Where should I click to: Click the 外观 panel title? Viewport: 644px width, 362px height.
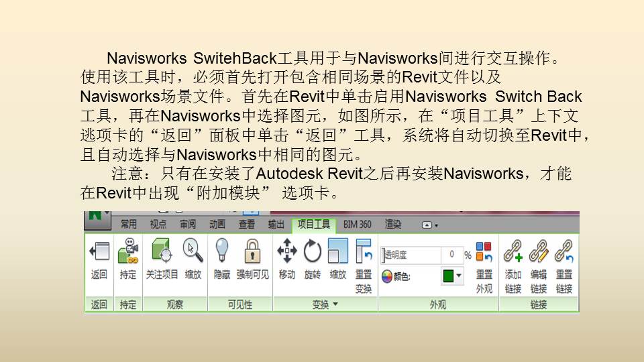[438, 304]
